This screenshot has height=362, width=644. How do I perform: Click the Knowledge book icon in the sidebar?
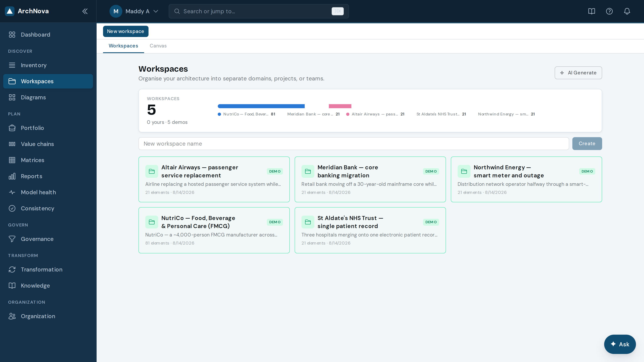(12, 286)
